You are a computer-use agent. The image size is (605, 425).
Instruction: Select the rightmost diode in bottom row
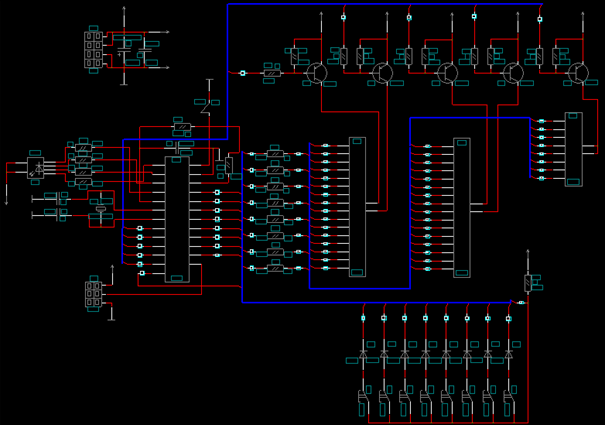pyautogui.click(x=508, y=355)
